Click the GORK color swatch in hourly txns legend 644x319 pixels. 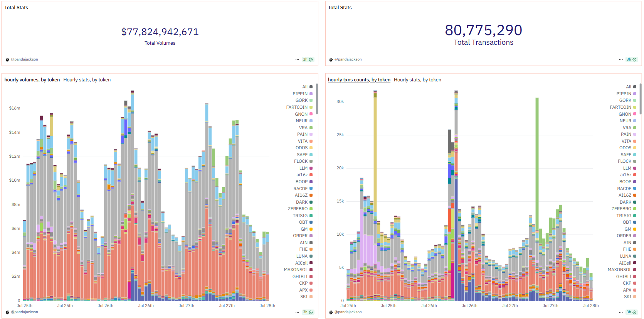point(635,100)
